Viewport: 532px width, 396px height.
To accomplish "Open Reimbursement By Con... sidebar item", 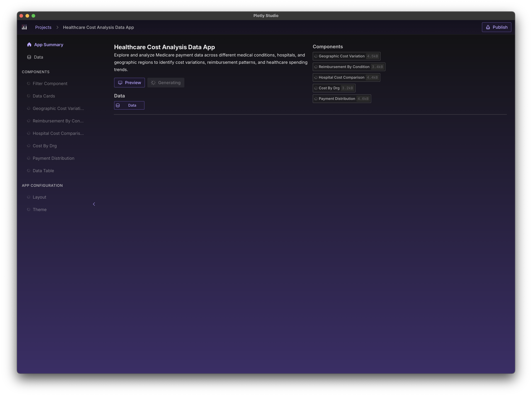I will pos(58,121).
